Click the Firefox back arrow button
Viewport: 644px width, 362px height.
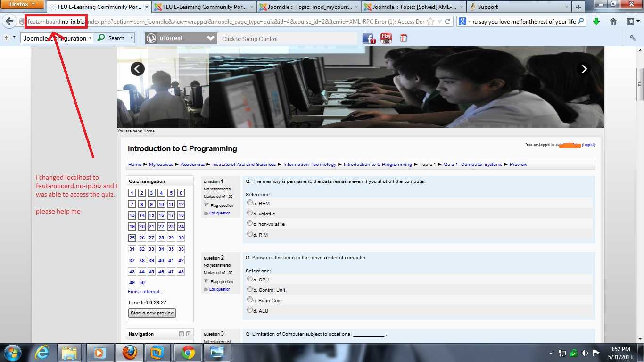point(9,22)
